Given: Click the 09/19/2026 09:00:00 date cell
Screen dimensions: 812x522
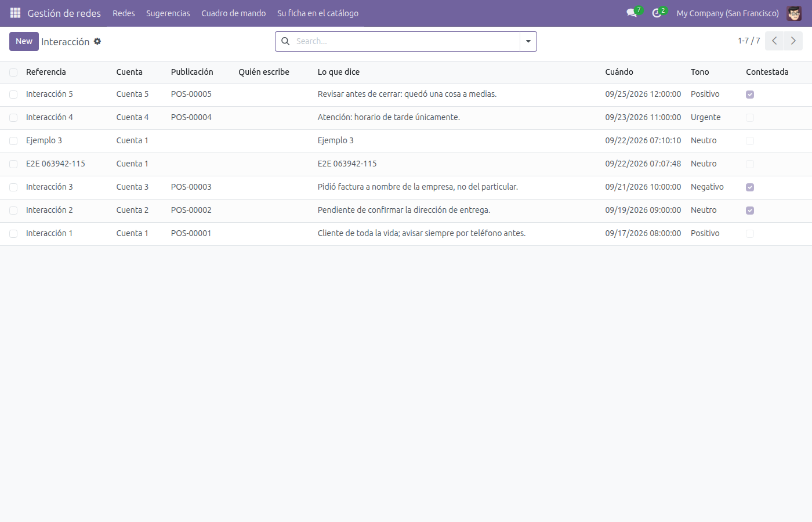Looking at the screenshot, I should [x=643, y=210].
